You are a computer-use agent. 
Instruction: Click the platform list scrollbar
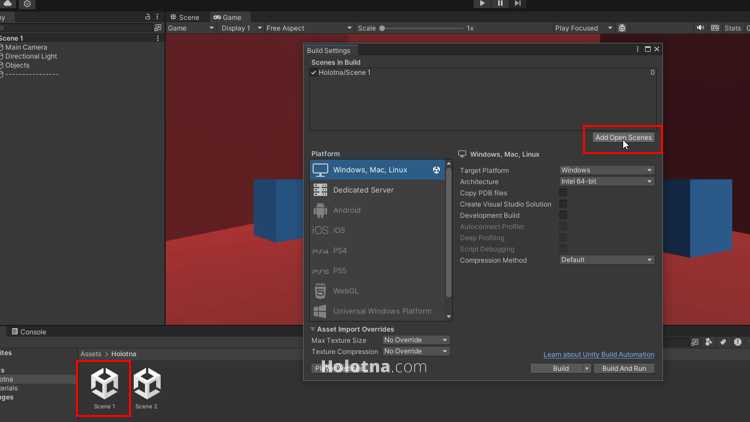(449, 234)
